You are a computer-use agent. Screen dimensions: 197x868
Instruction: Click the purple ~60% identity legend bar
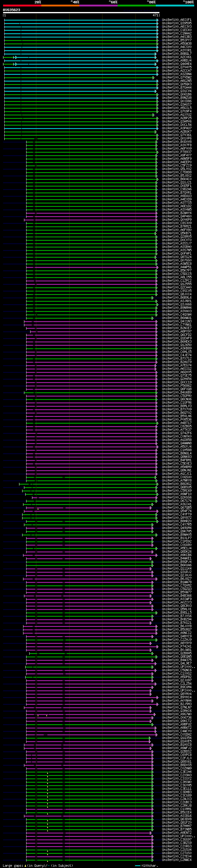(x=98, y=6)
